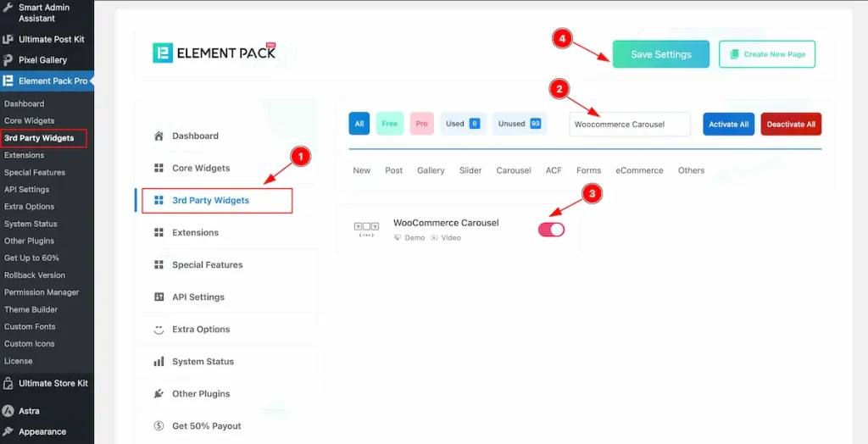Click the 3rd Party Widgets grid icon
The image size is (868, 444).
pyautogui.click(x=159, y=201)
